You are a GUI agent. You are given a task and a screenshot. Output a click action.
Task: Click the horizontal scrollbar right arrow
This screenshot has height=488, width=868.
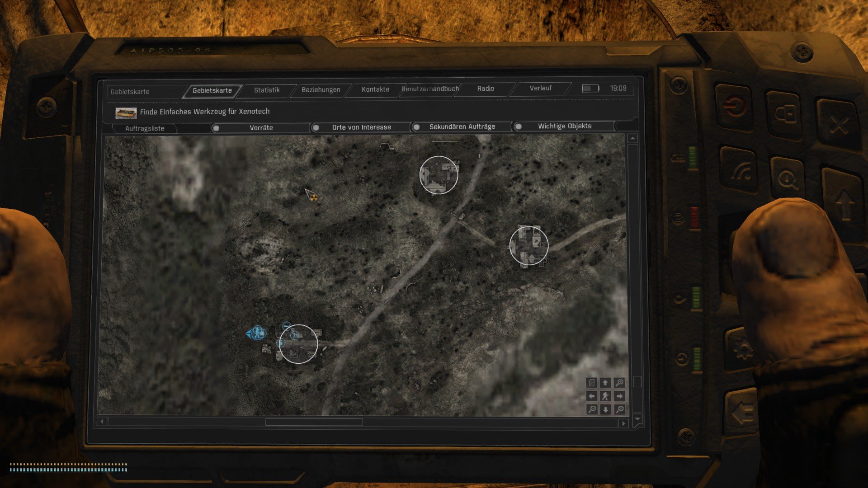(x=623, y=423)
